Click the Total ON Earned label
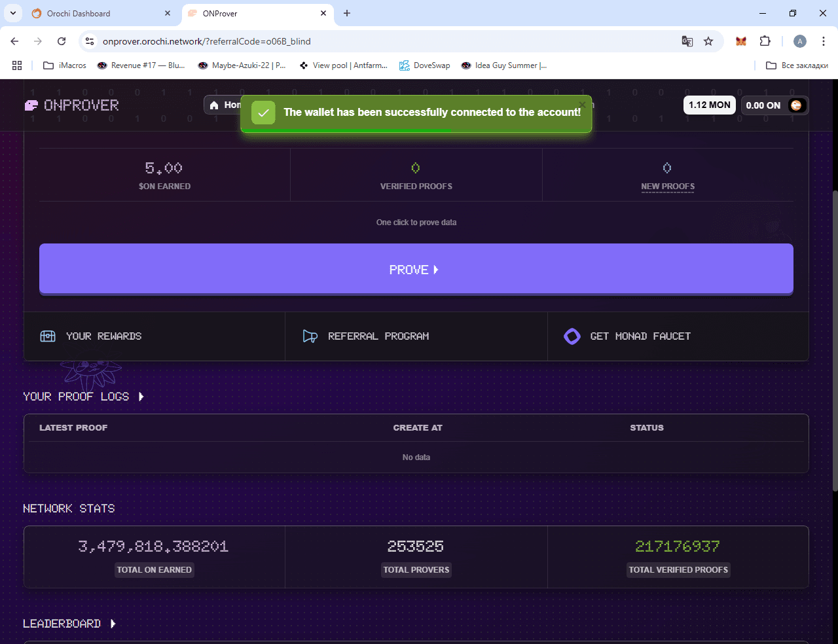 coord(155,570)
